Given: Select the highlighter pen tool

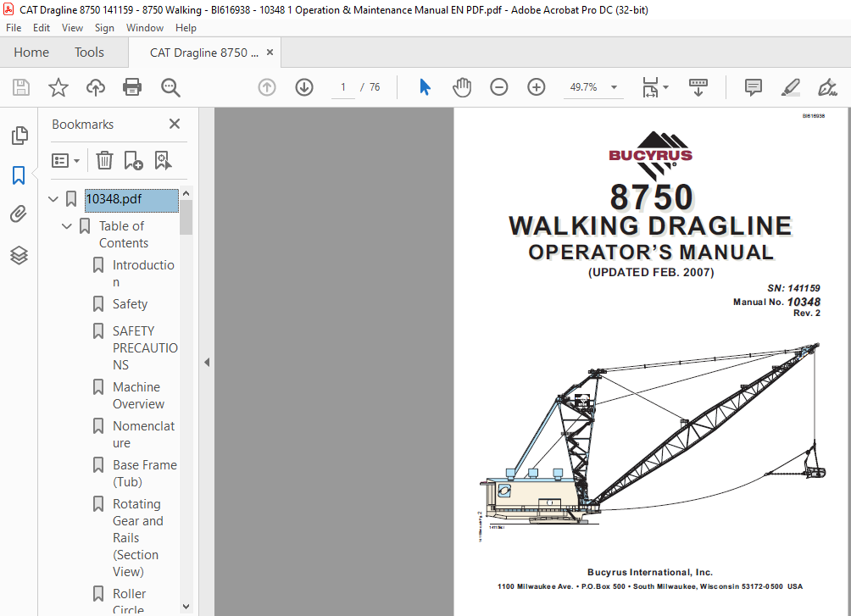Looking at the screenshot, I should click(x=790, y=87).
